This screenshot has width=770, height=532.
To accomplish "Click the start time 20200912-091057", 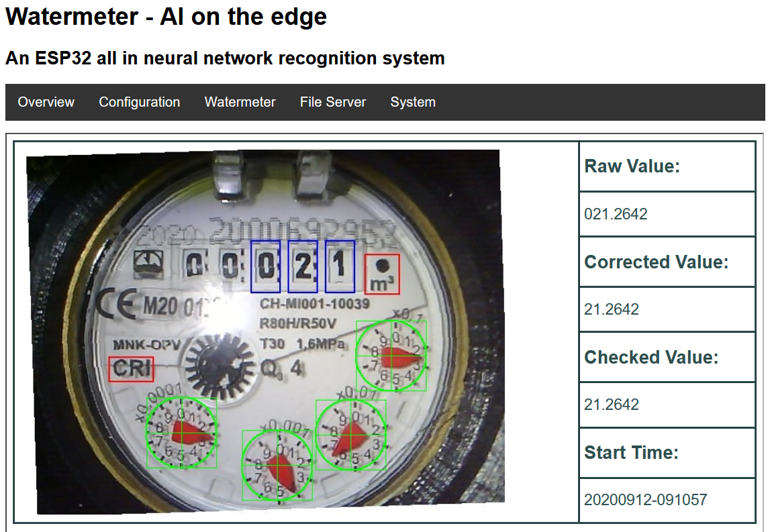I will (x=645, y=500).
